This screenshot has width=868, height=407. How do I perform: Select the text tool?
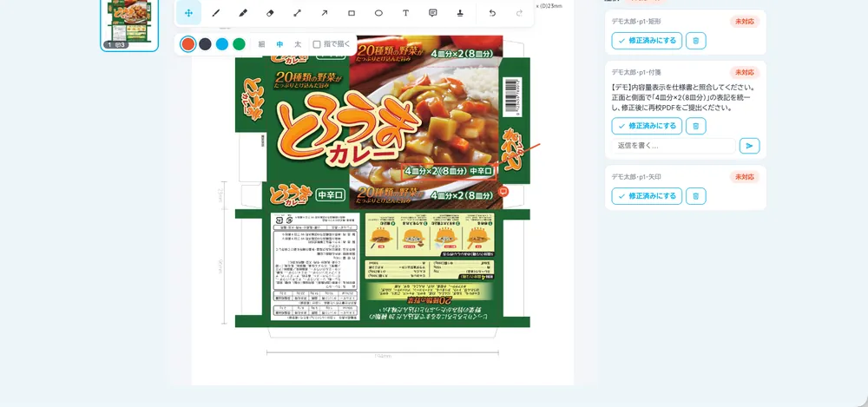405,13
